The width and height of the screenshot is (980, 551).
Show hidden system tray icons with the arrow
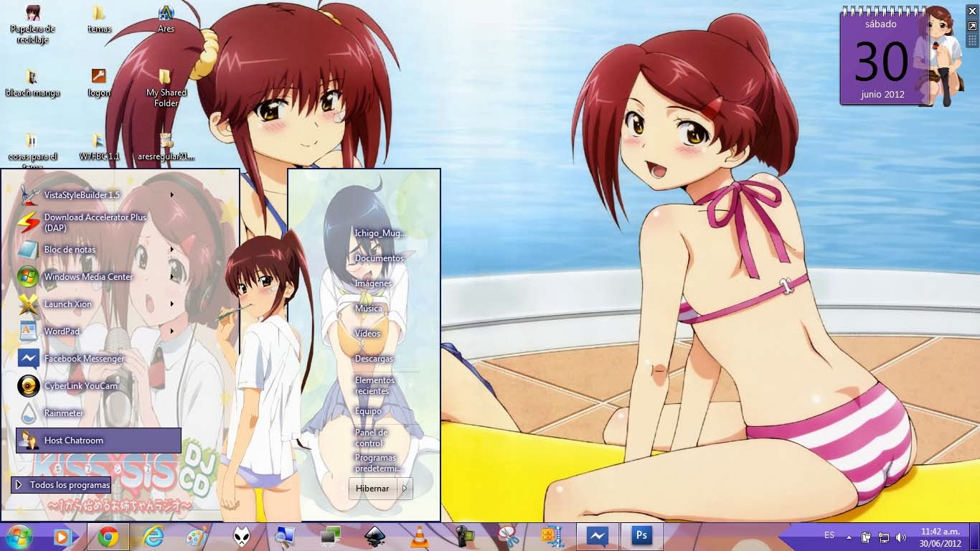(x=849, y=537)
